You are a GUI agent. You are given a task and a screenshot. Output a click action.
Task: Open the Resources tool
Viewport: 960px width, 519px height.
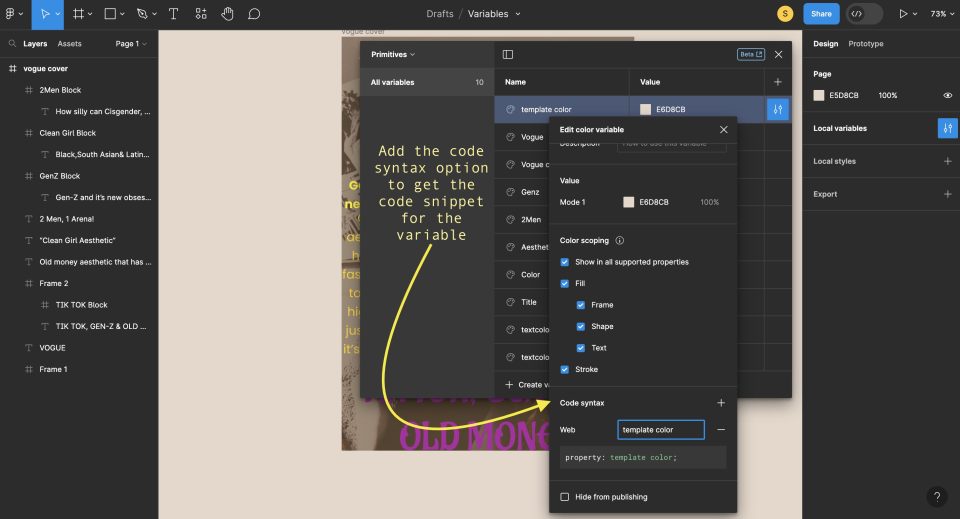[x=201, y=13]
